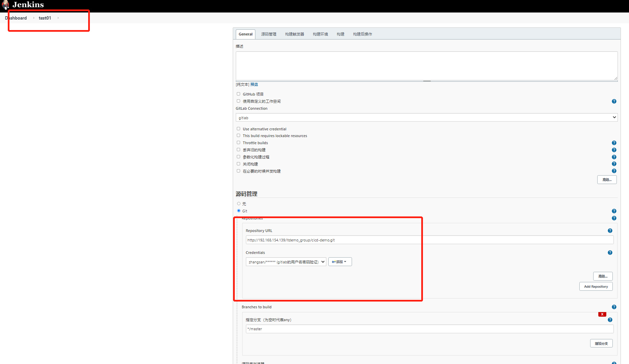
Task: Toggle the Throttle builds checkbox
Action: [238, 142]
